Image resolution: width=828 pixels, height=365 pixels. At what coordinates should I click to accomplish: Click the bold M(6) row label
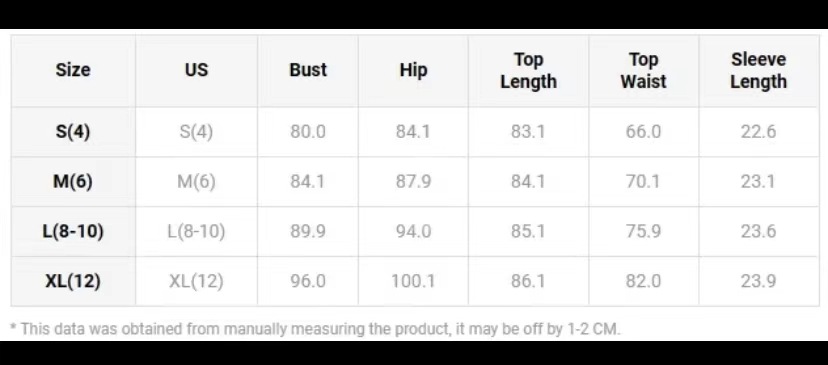point(73,182)
